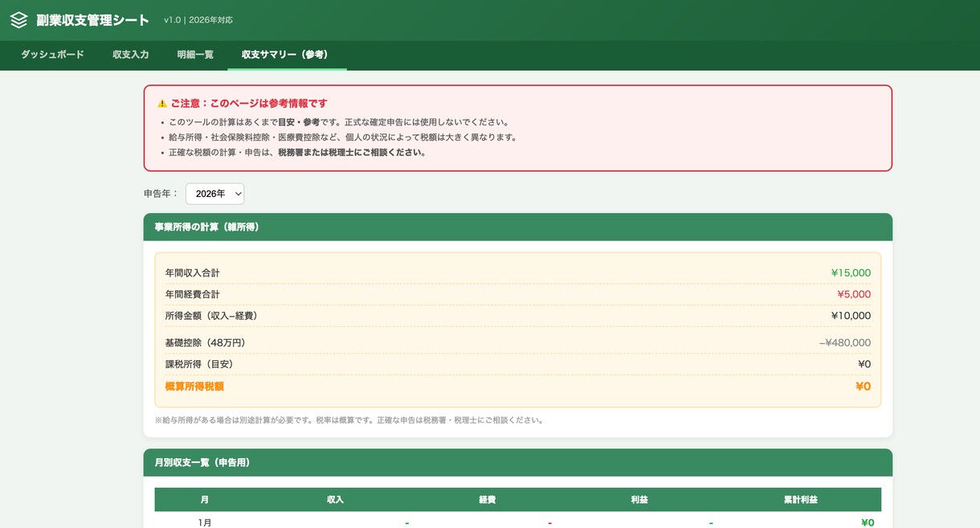Click the 年間収入合計 label

point(192,273)
